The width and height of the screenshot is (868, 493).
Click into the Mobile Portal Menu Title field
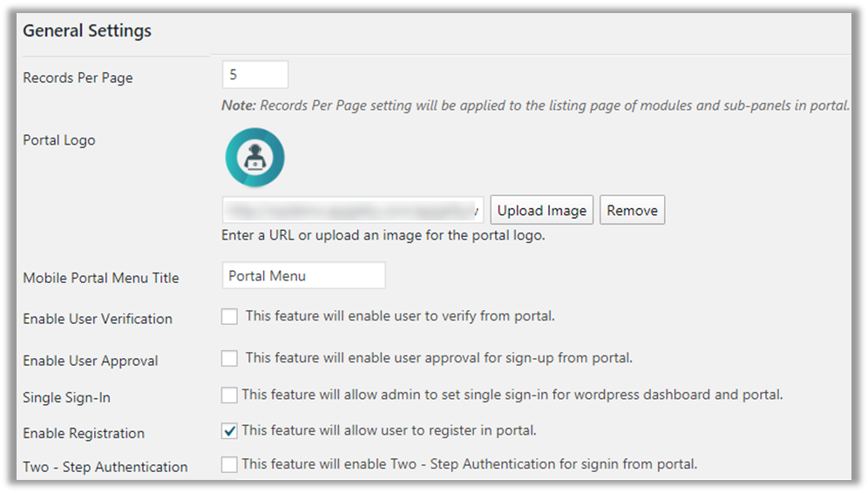[x=303, y=276]
